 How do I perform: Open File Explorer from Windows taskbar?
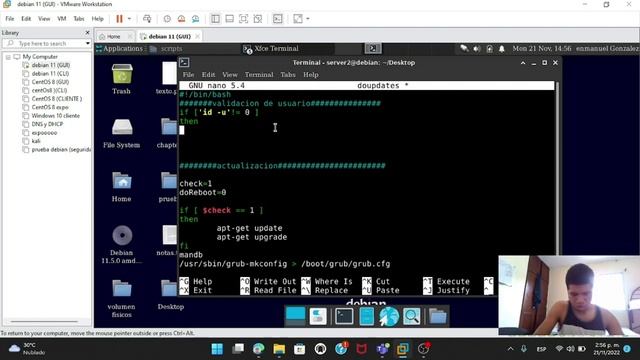[279, 349]
